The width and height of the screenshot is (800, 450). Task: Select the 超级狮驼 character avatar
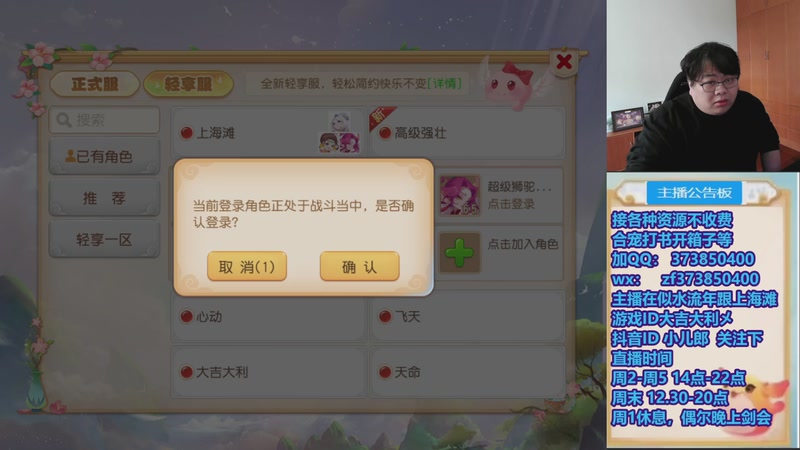(460, 195)
